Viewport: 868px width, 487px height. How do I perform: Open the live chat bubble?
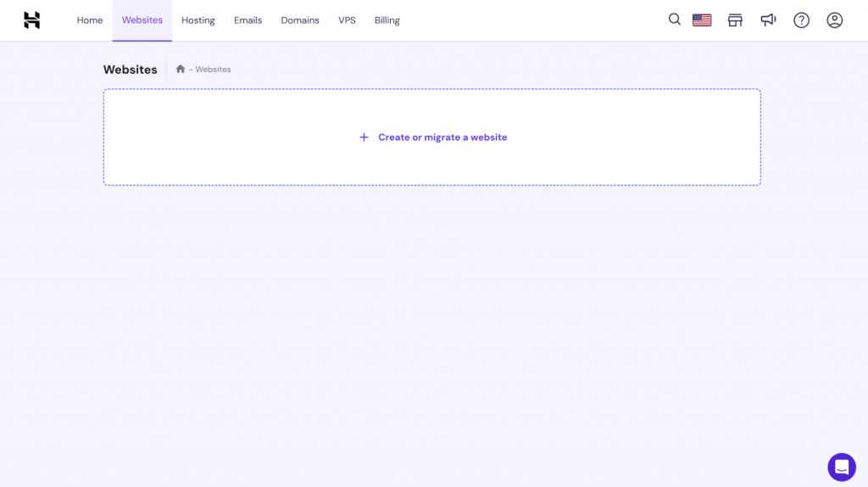pos(842,467)
